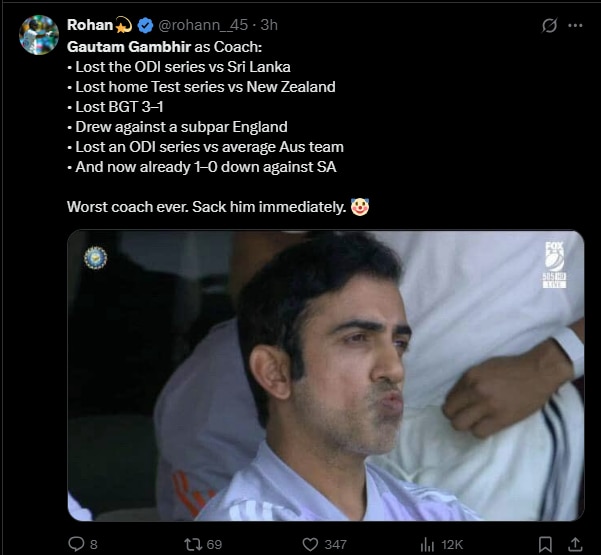Open the attached cricket coach photo
The width and height of the screenshot is (601, 555).
(326, 376)
